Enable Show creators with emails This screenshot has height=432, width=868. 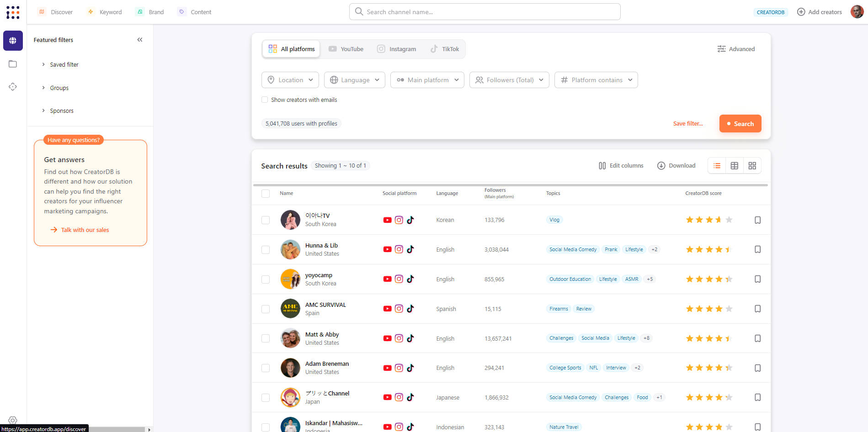[265, 100]
